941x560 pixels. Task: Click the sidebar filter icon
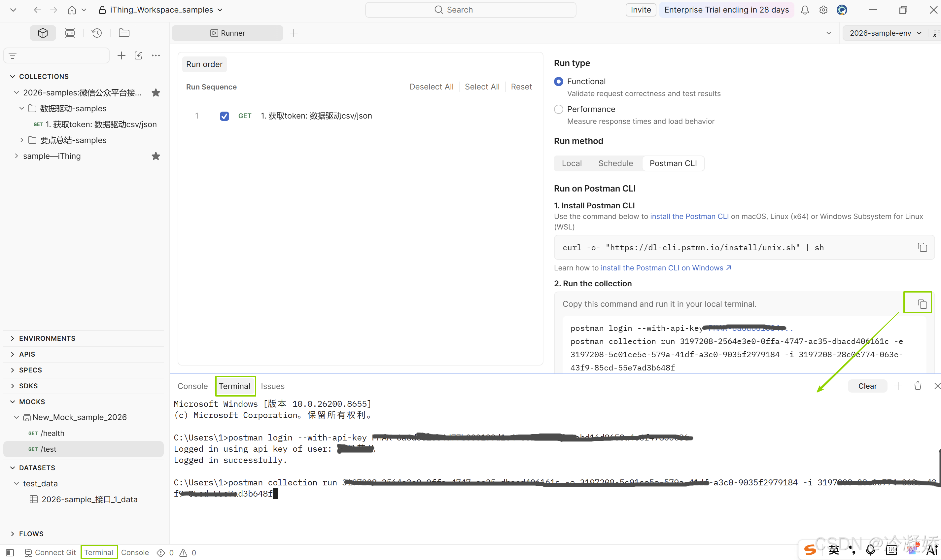tap(13, 56)
